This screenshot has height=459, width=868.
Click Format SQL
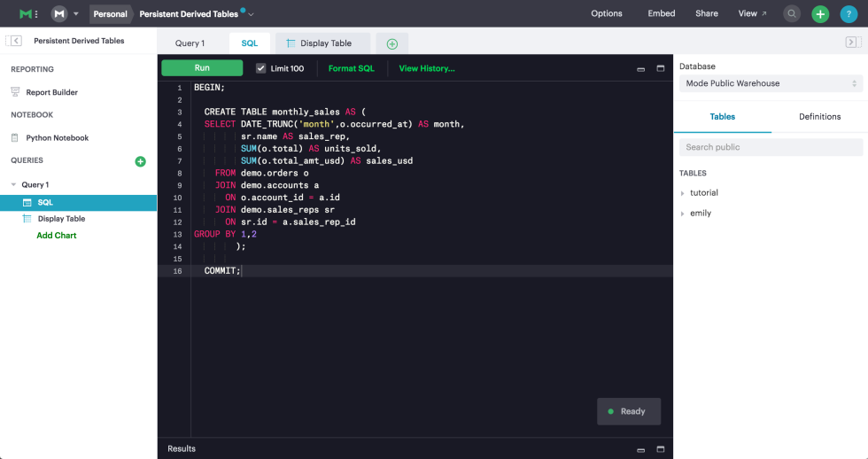[x=351, y=68]
